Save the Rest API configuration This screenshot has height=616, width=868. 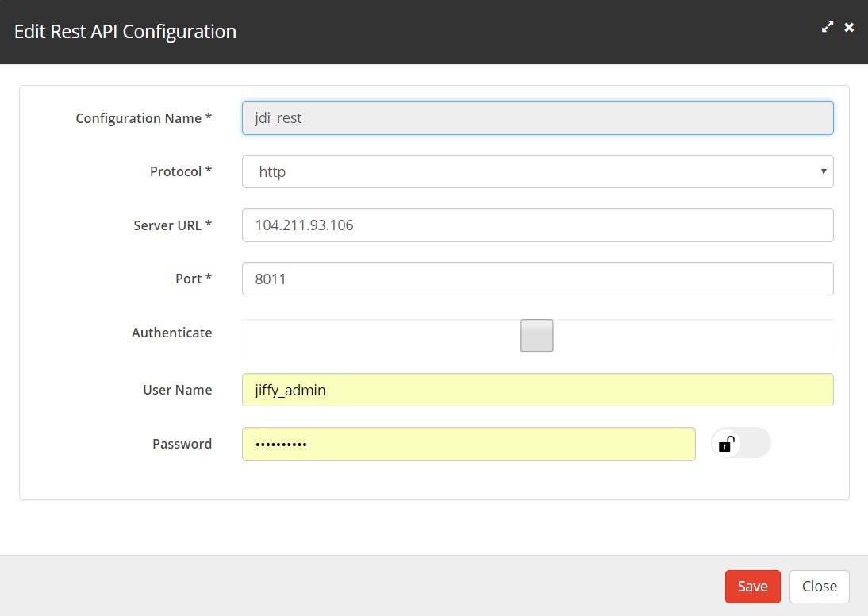753,586
